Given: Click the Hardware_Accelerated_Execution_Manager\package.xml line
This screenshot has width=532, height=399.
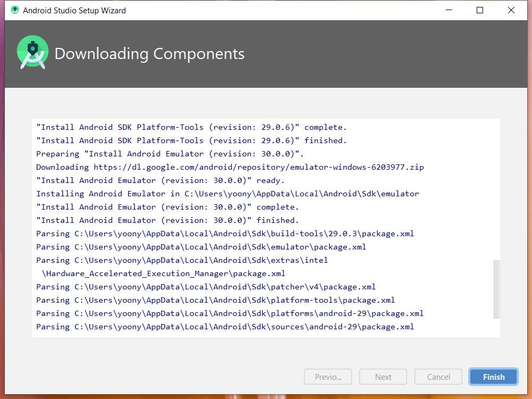Looking at the screenshot, I should click(163, 273).
